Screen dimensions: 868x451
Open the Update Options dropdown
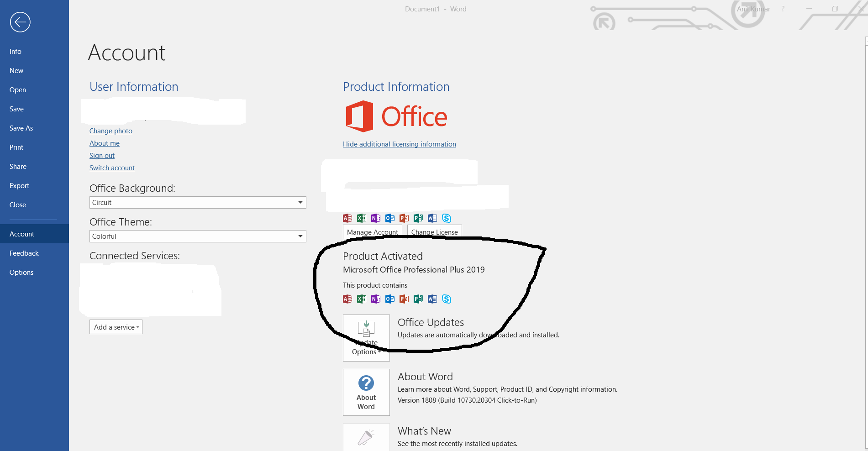pyautogui.click(x=366, y=338)
